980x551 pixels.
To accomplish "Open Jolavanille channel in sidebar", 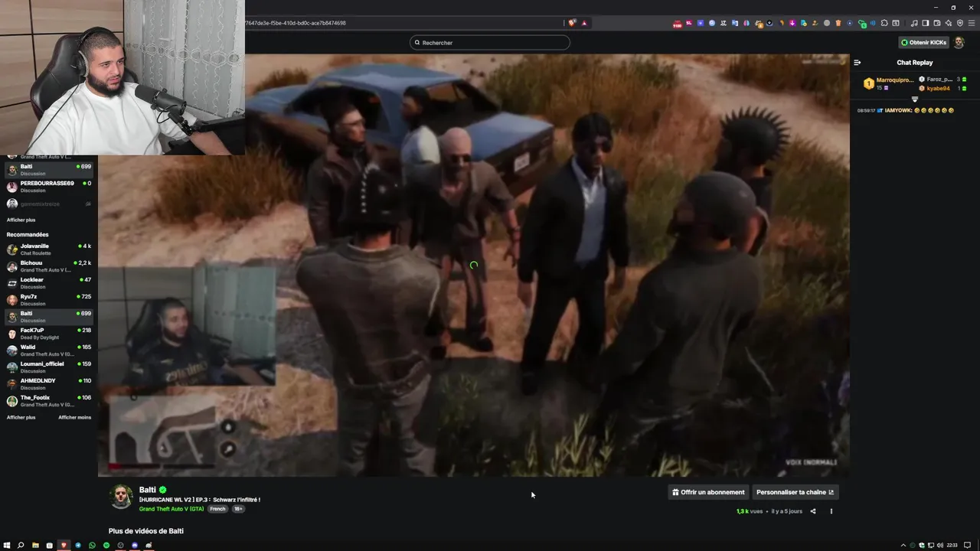I will (x=49, y=249).
